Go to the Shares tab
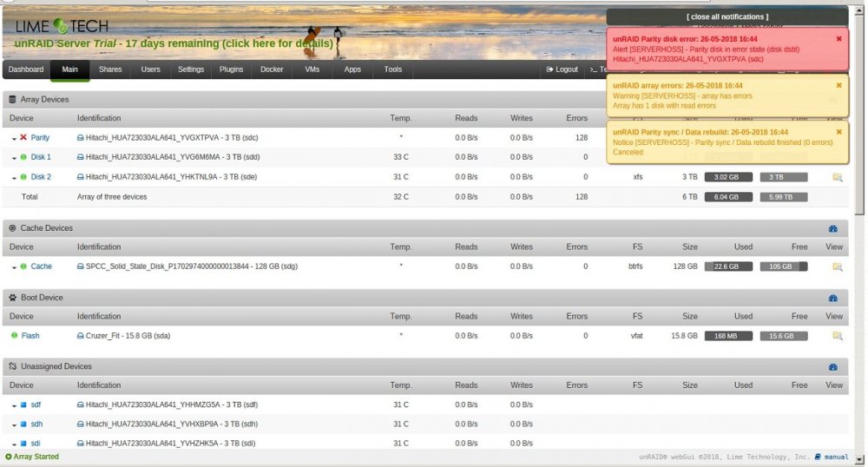Screen dimensions: 868x467 [110, 69]
